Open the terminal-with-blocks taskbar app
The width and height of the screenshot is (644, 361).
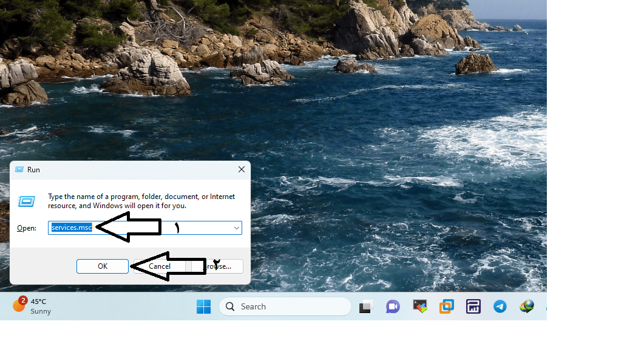coord(420,307)
